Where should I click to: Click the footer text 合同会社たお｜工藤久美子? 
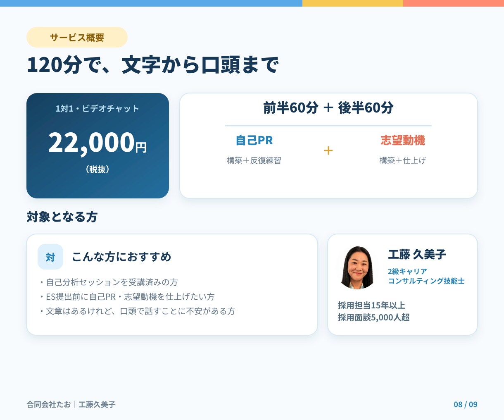click(71, 404)
